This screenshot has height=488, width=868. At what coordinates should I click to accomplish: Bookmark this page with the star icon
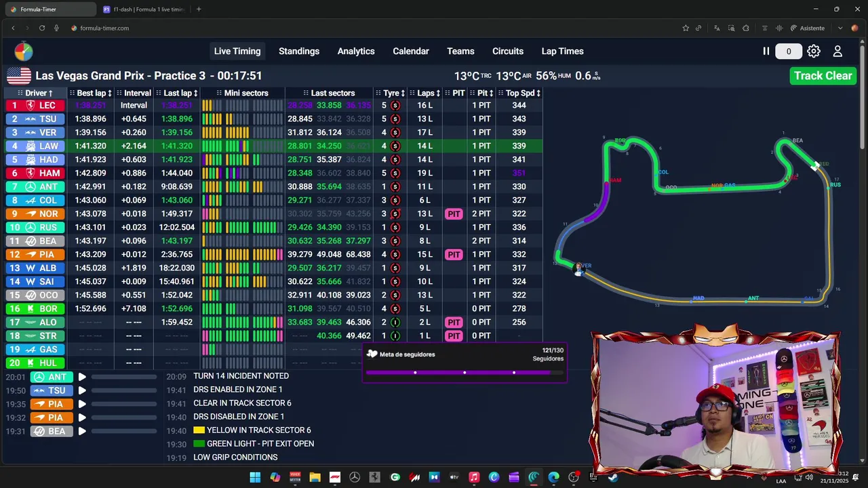686,28
